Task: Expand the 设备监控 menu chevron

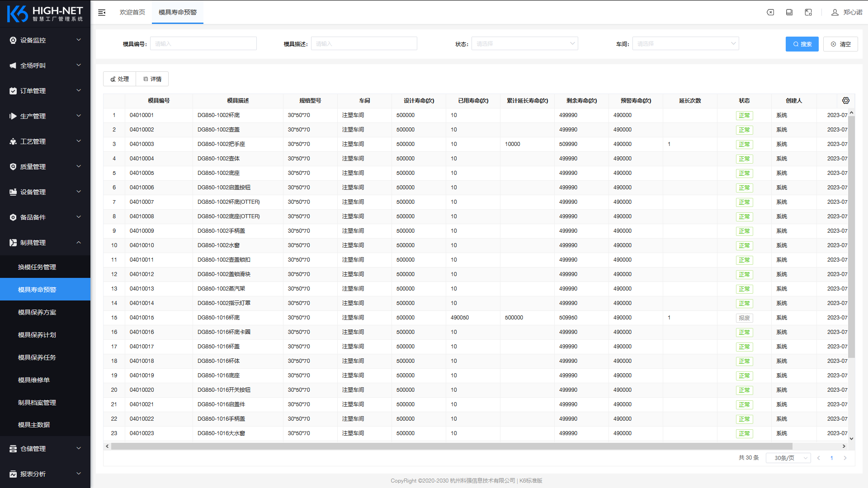Action: click(79, 40)
